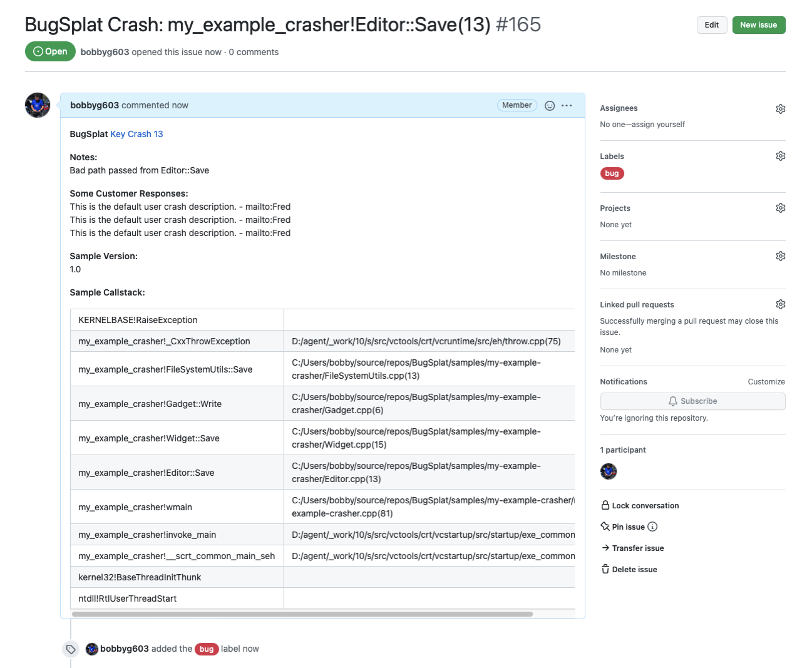Click the New issue button

point(759,25)
